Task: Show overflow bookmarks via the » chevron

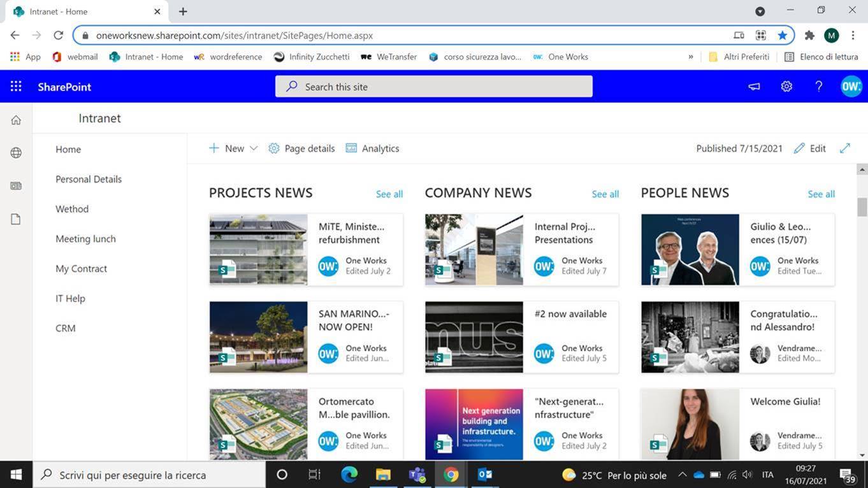Action: pos(690,57)
